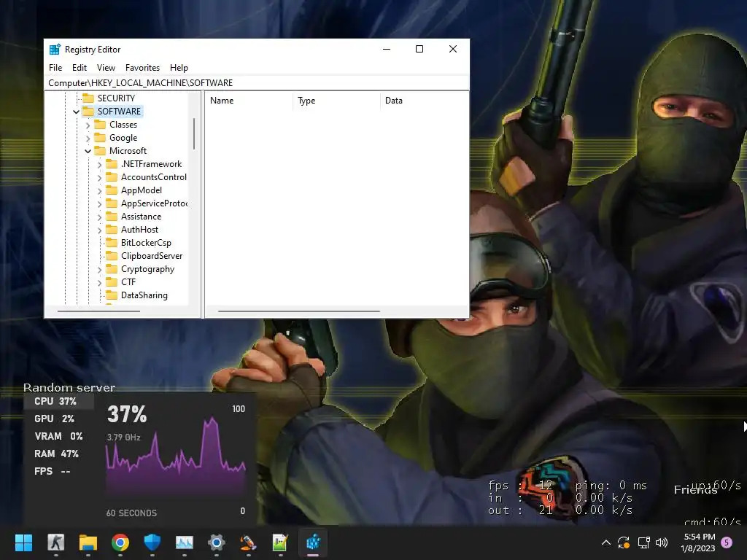Open the performance monitor taskbar icon
The height and width of the screenshot is (560, 747).
[185, 542]
